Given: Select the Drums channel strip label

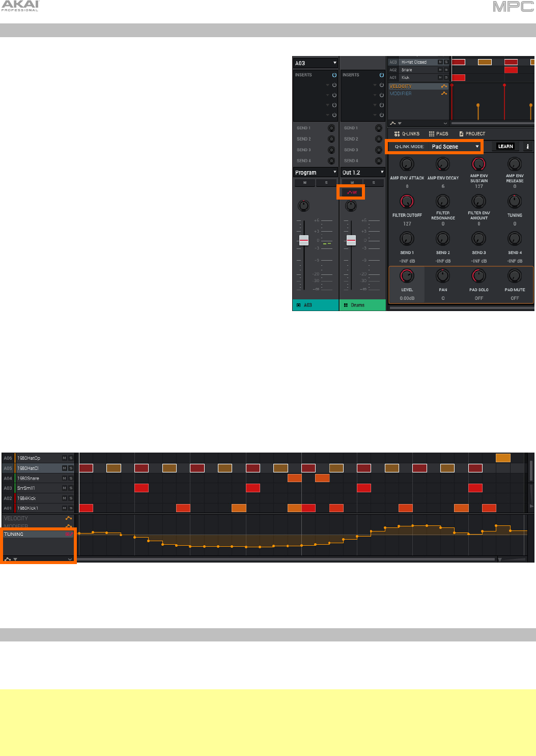Looking at the screenshot, I should (x=362, y=305).
